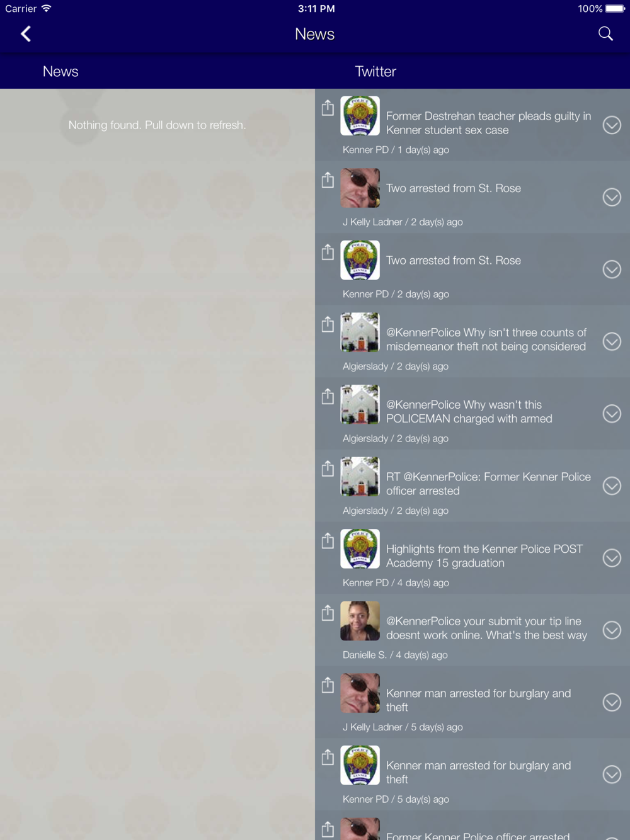630x840 pixels.
Task: Expand J Kelly Ladner's burglary and theft tweet
Action: pos(612,702)
